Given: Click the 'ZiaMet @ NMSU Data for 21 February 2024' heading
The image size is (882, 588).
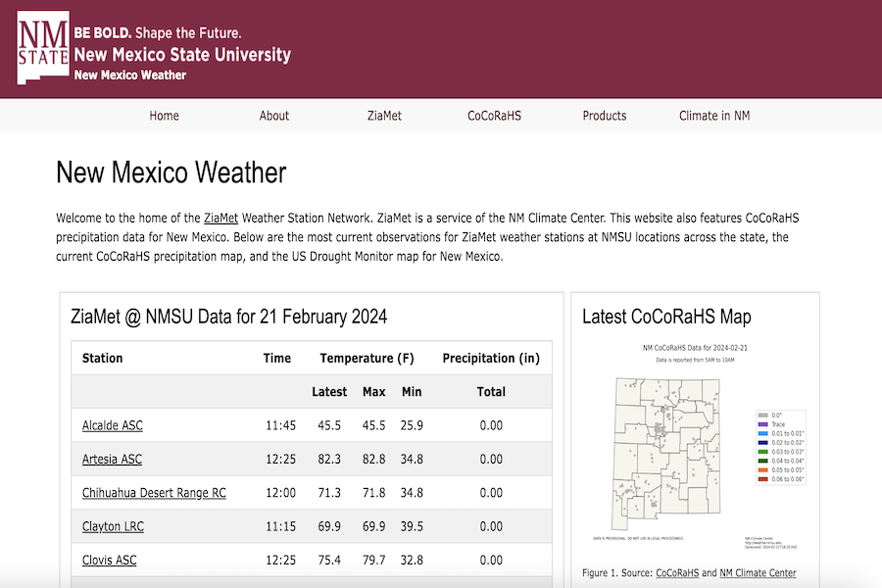Looking at the screenshot, I should [229, 317].
